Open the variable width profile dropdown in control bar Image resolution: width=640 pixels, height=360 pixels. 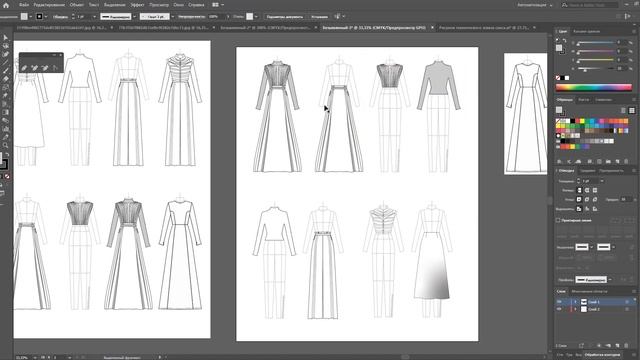(134, 17)
